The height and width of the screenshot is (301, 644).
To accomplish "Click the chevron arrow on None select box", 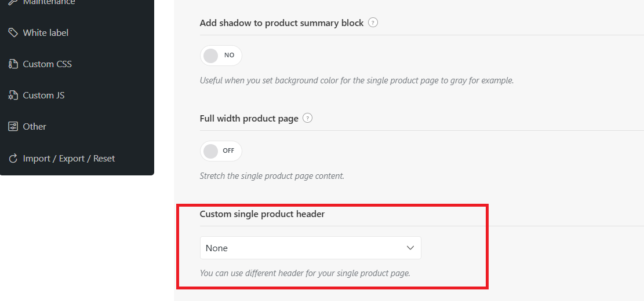I will tap(410, 248).
